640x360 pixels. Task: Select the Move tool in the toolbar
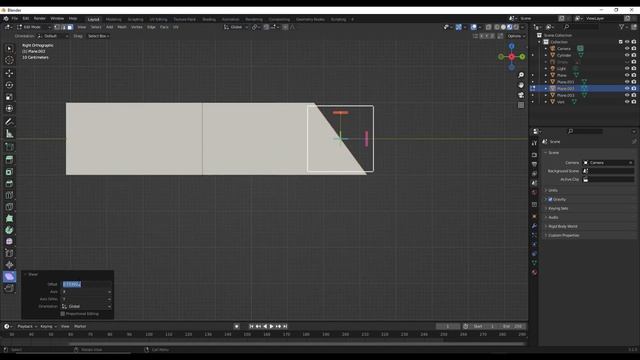point(9,73)
